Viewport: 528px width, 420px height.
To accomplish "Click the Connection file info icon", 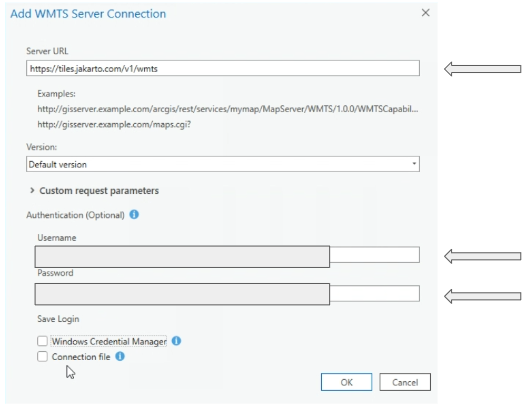I will coord(120,356).
